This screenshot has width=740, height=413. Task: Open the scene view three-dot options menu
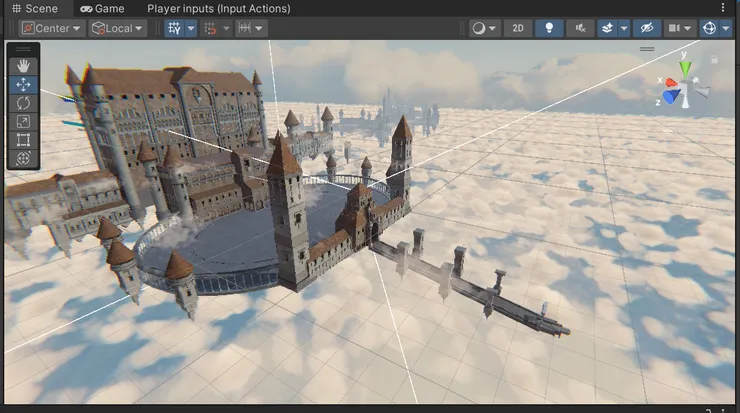[x=723, y=8]
